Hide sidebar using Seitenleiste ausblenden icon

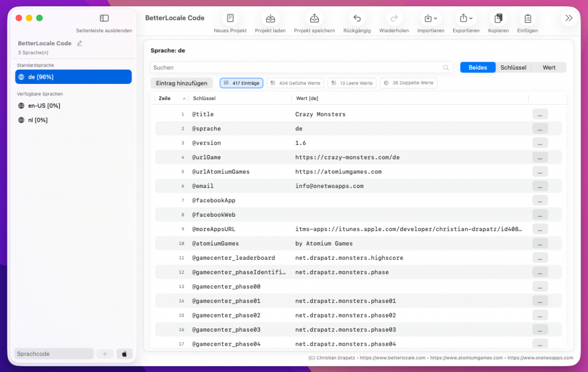click(x=104, y=18)
